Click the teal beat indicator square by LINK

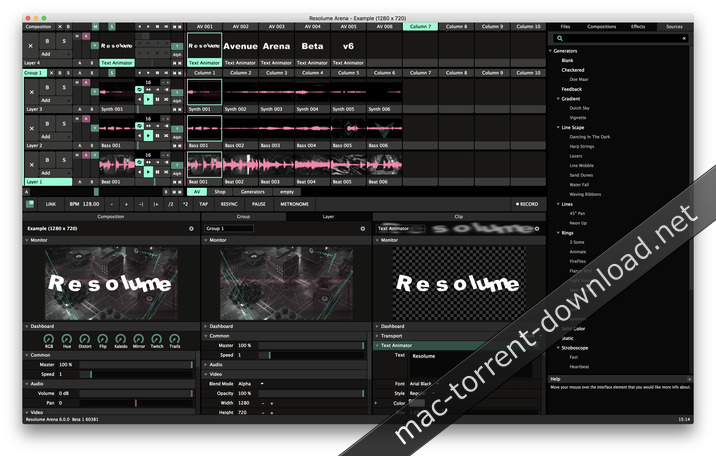[x=31, y=204]
